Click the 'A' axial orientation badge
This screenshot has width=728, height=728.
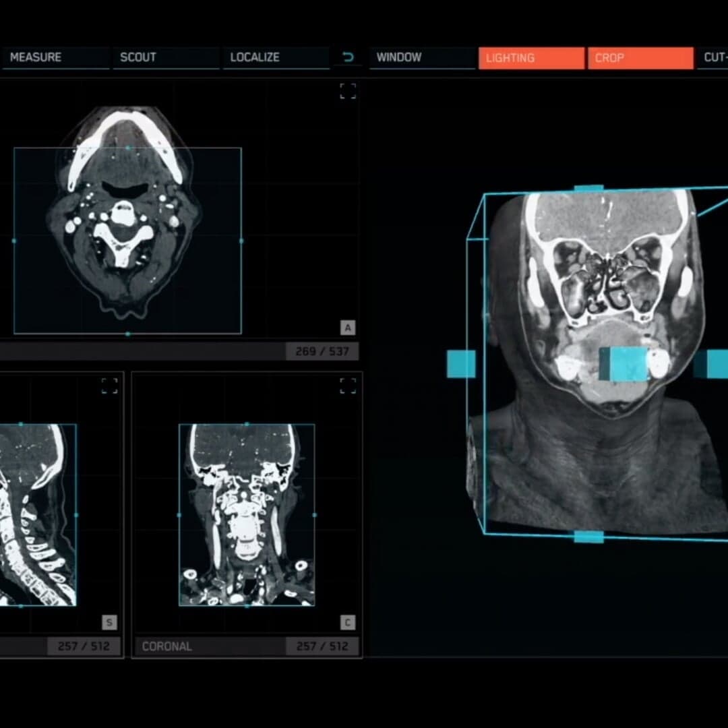(348, 328)
